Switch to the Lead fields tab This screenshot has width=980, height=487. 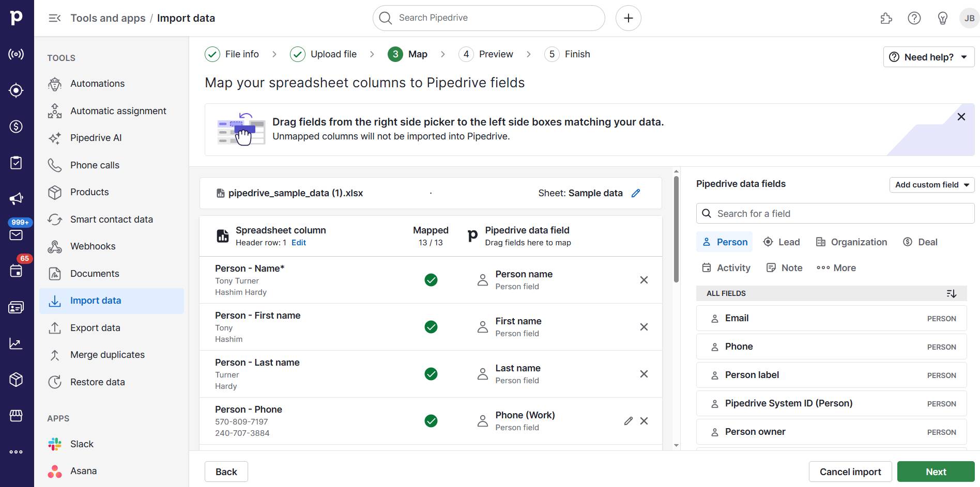pos(782,242)
